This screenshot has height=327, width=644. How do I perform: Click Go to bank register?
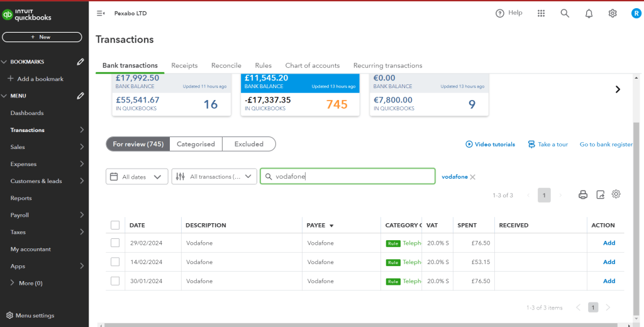pyautogui.click(x=606, y=144)
